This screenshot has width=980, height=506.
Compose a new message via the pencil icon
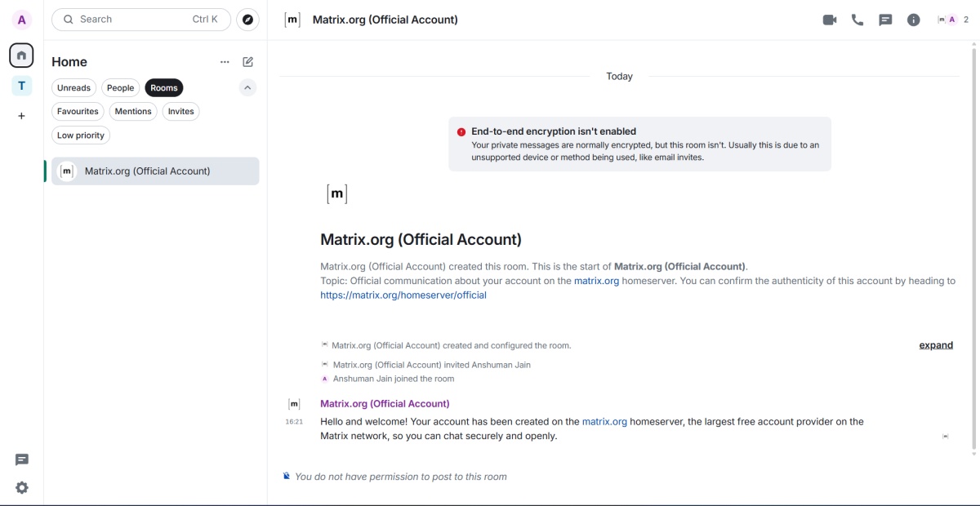(248, 60)
